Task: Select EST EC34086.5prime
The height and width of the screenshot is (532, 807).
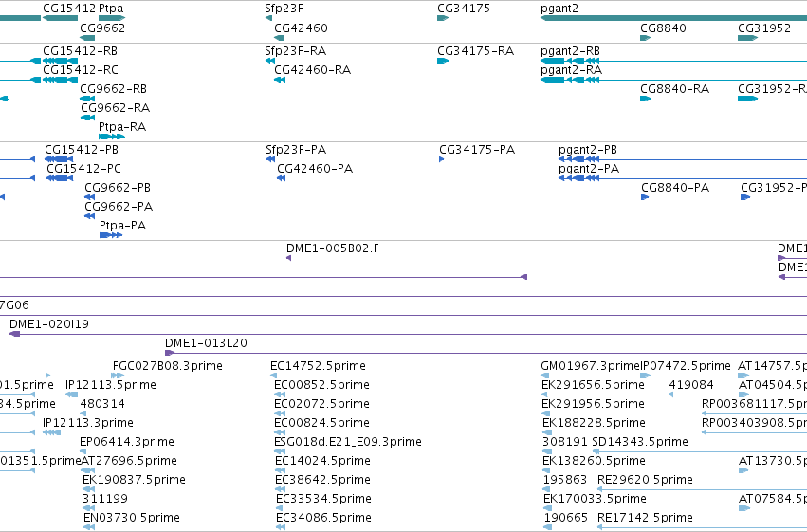Action: click(x=282, y=527)
